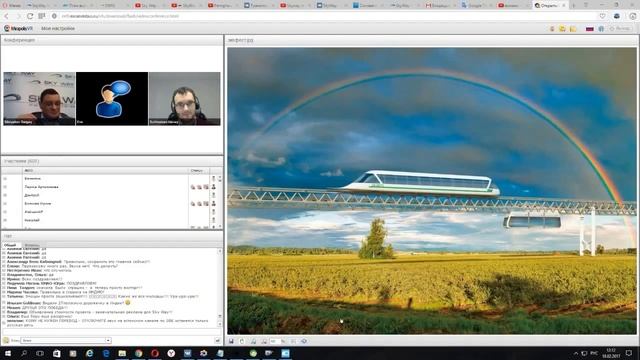
Task: Show hidden system tray icons
Action: [576, 353]
